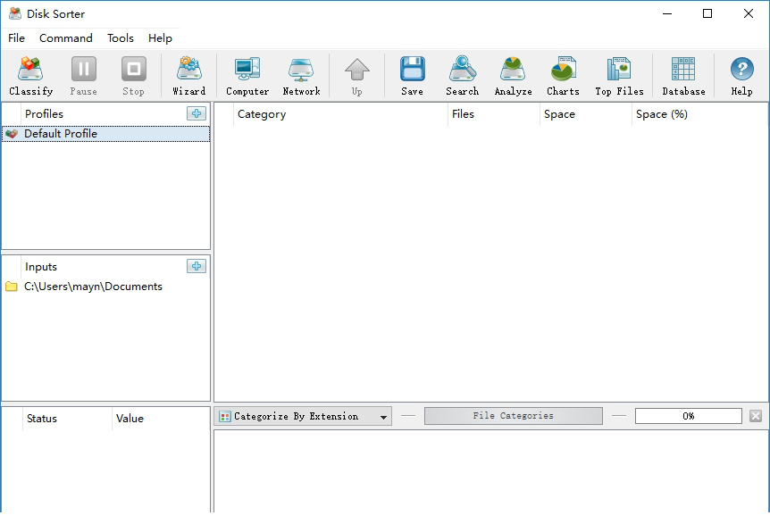Sort by the Space (%) column header

pyautogui.click(x=699, y=114)
